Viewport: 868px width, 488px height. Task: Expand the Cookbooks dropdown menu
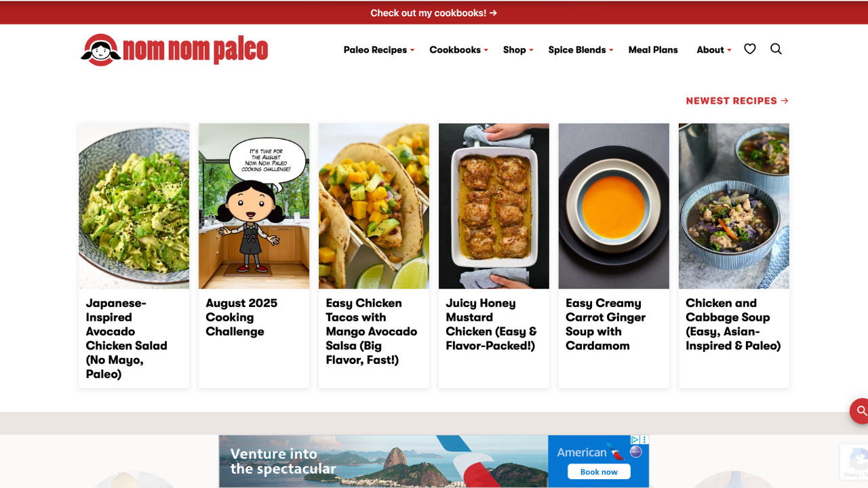(458, 49)
